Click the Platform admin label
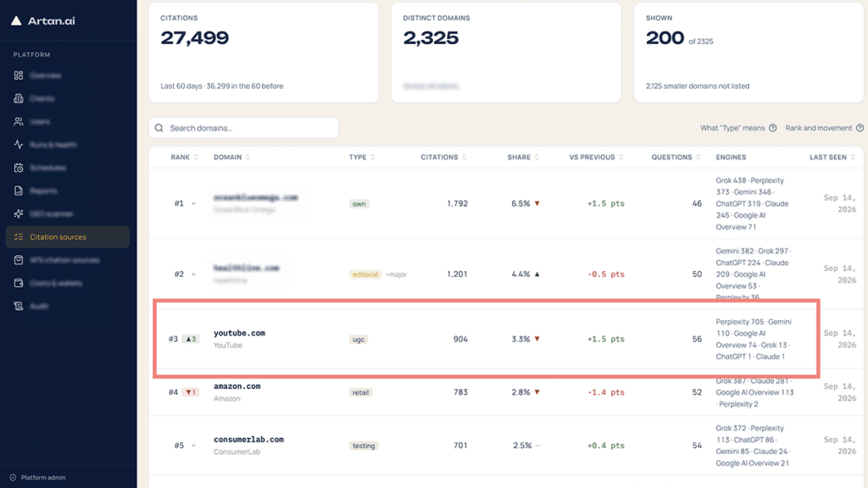 click(x=43, y=478)
